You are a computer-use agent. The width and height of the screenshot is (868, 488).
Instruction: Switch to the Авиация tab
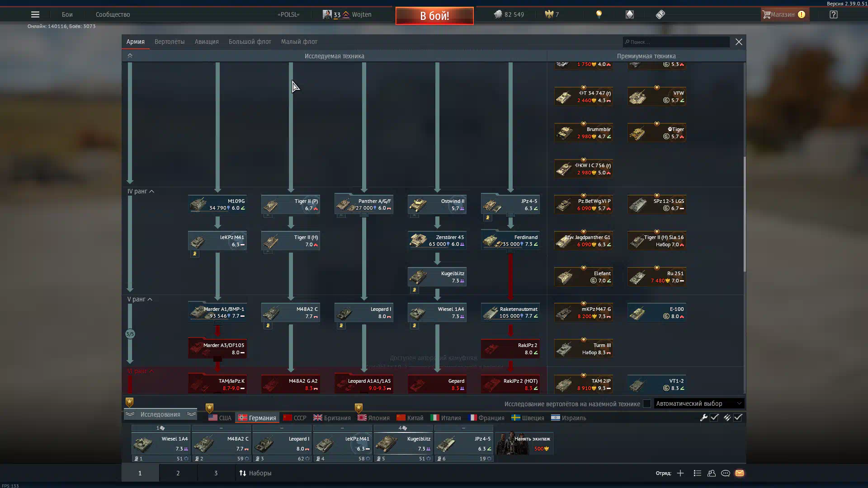(207, 42)
